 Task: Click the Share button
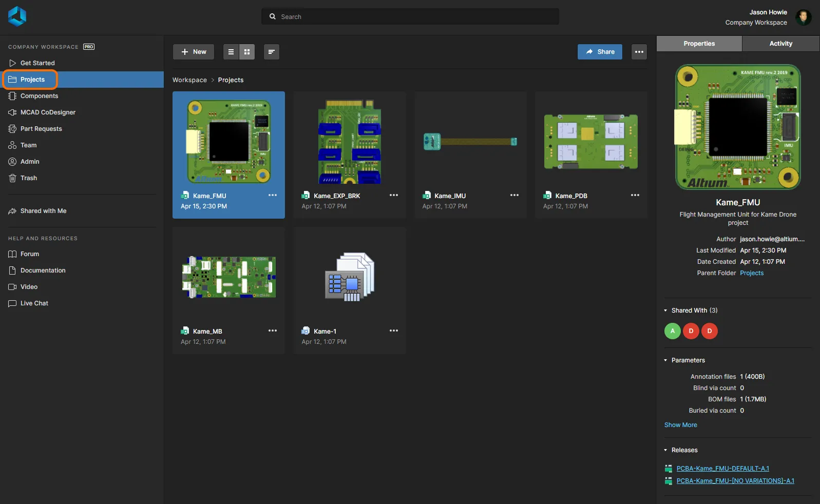pos(600,52)
